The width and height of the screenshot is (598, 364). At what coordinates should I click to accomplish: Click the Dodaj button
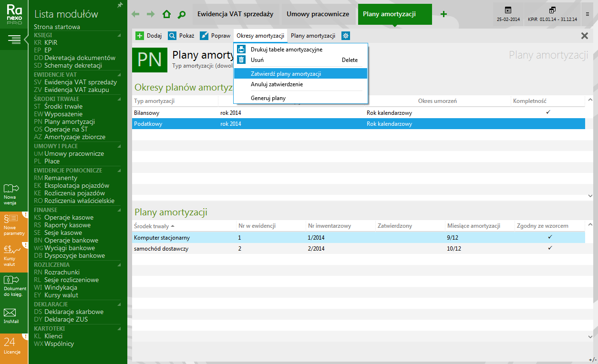pyautogui.click(x=149, y=36)
